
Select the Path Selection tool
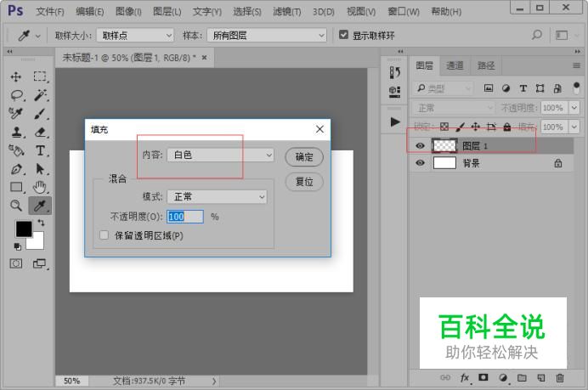pos(40,169)
